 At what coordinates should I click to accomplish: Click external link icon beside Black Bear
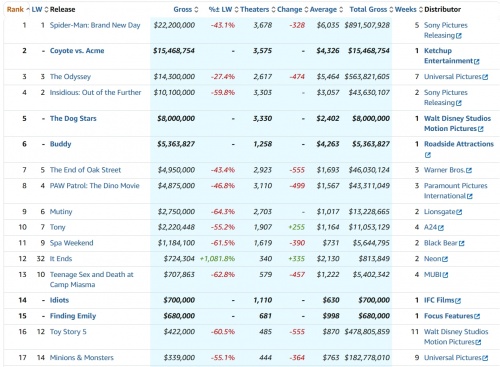461,243
